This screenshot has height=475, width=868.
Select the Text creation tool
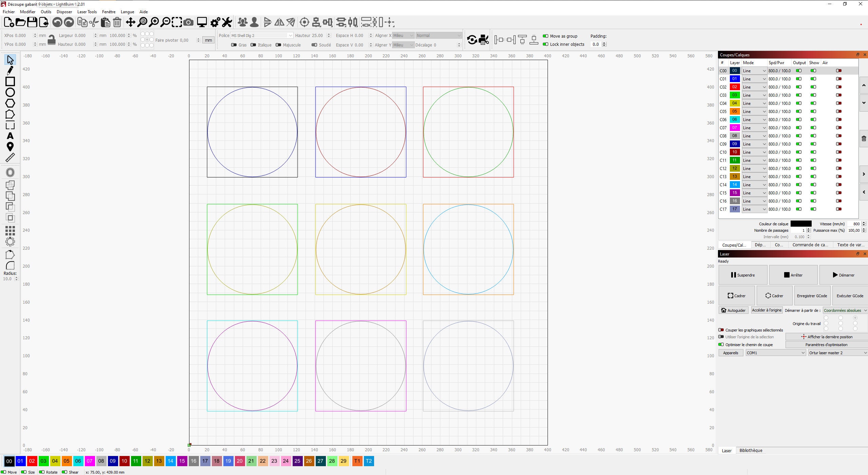(10, 135)
